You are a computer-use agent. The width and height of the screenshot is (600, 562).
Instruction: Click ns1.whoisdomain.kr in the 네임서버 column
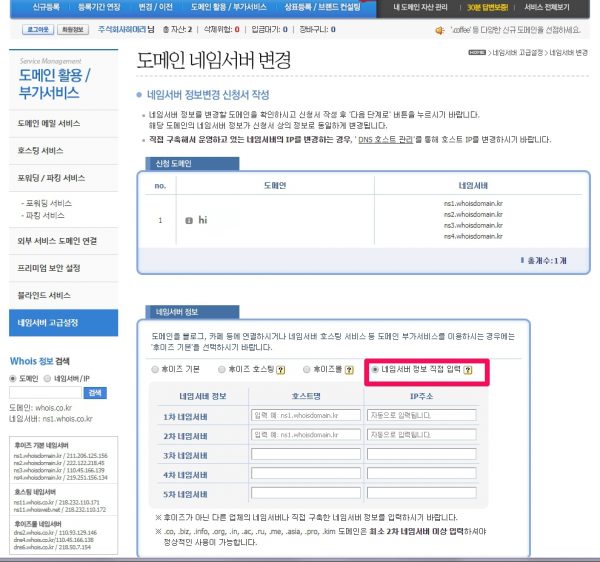tap(473, 204)
